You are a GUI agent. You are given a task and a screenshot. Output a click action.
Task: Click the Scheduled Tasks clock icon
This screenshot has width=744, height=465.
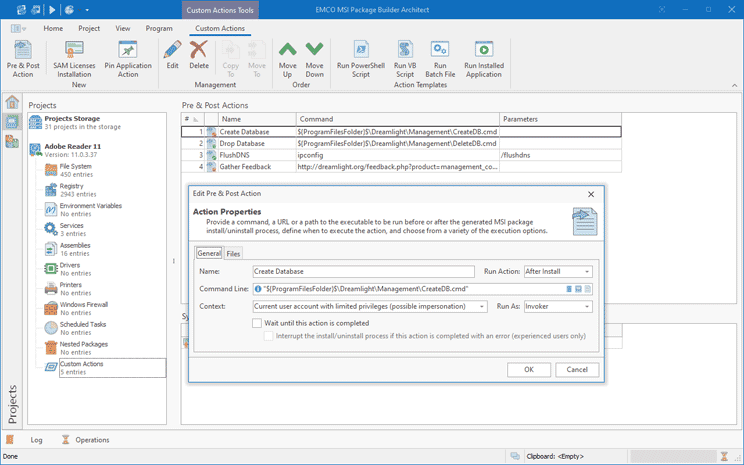pos(51,328)
